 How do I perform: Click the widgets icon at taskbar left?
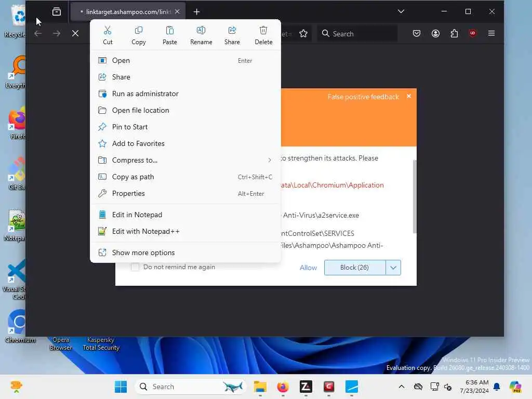point(16,386)
